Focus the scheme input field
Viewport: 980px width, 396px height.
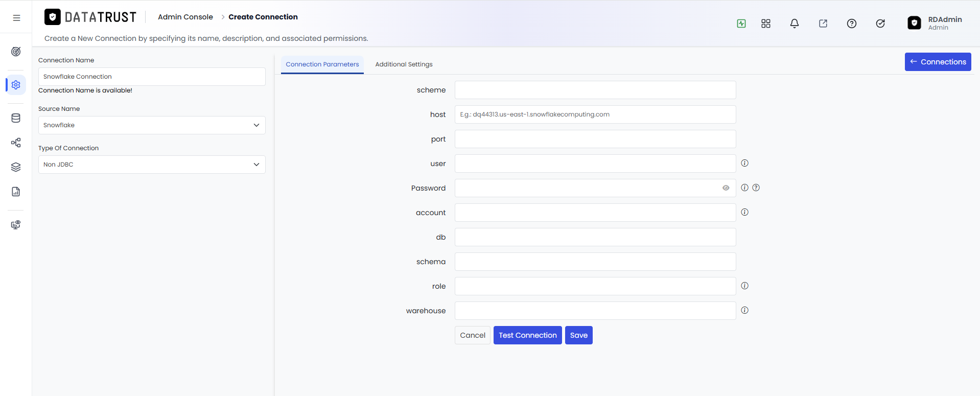(595, 90)
